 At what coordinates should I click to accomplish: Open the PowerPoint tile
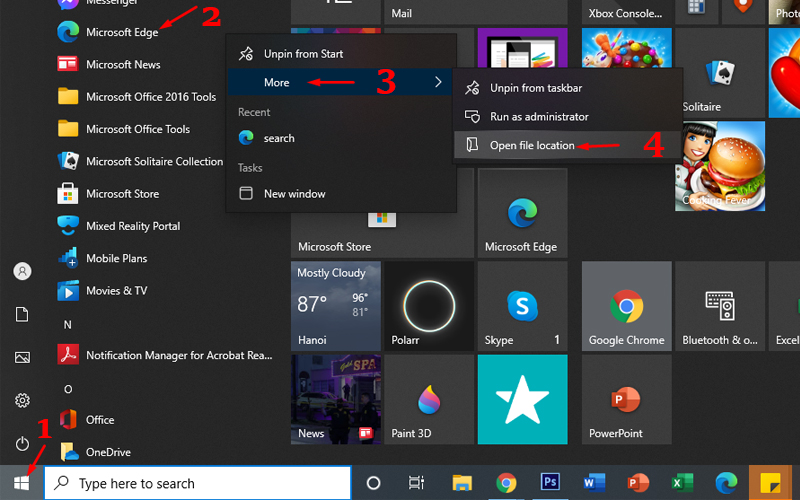627,399
